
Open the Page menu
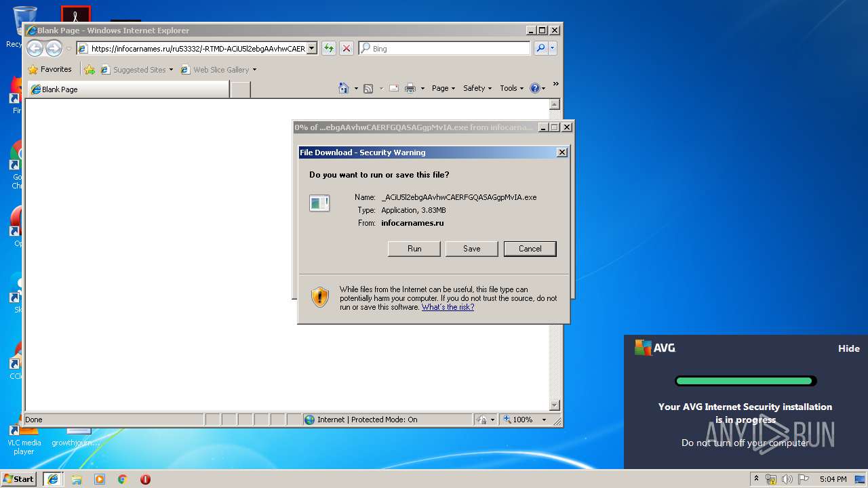point(443,88)
